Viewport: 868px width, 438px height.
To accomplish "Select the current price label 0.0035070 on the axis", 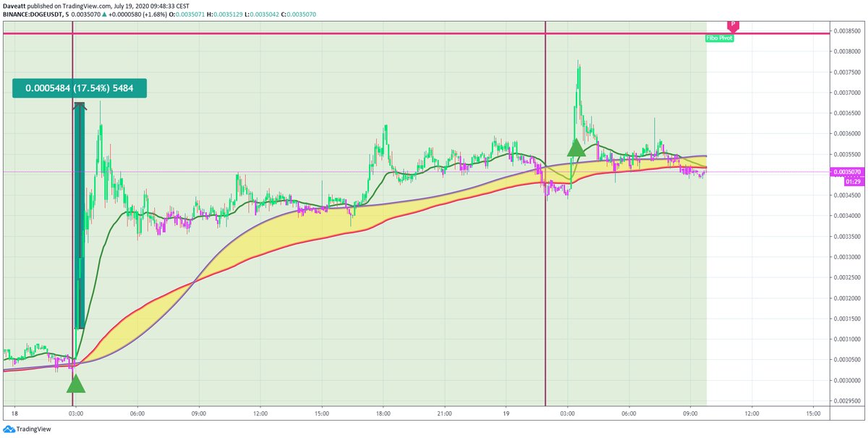I will (847, 172).
